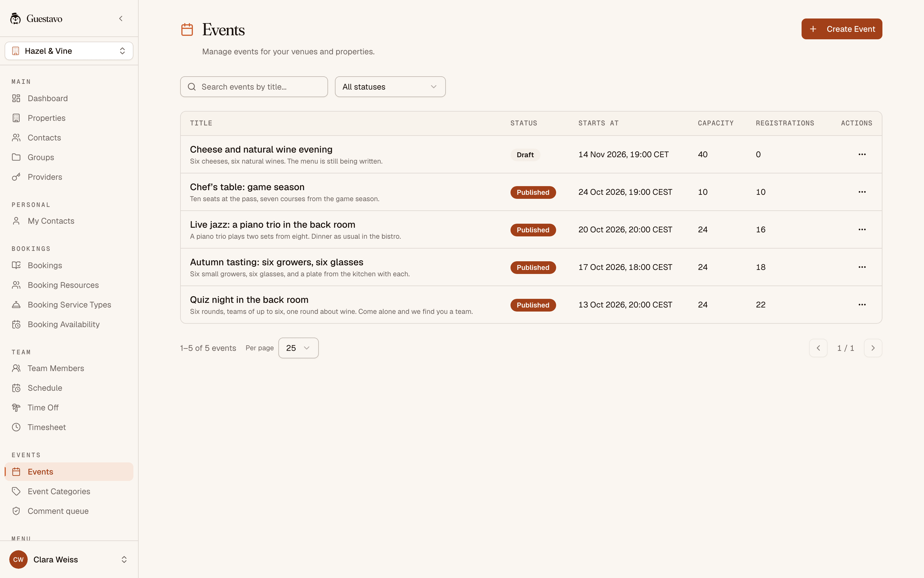Screen dimensions: 924x578
Task: Click the Booking Service Types bell icon
Action: click(16, 305)
